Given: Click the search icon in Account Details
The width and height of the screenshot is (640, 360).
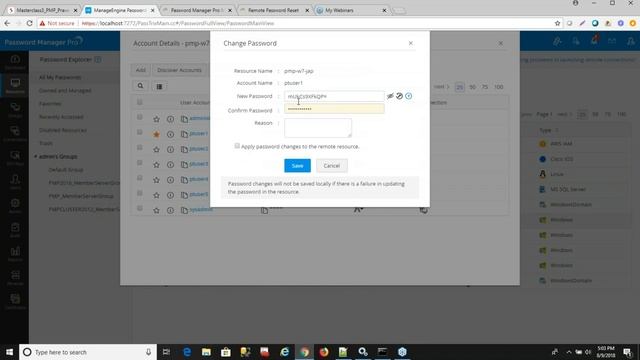Looking at the screenshot, I should pyautogui.click(x=140, y=86).
